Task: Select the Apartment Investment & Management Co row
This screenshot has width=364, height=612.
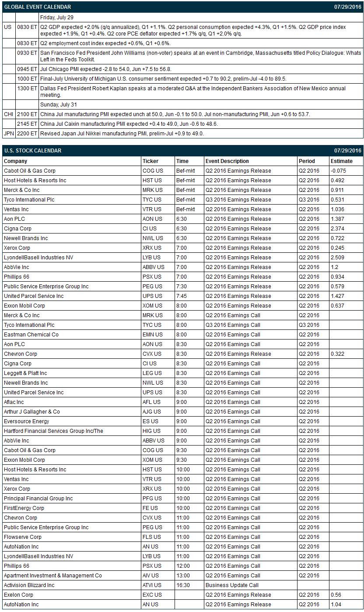Action: click(x=182, y=576)
